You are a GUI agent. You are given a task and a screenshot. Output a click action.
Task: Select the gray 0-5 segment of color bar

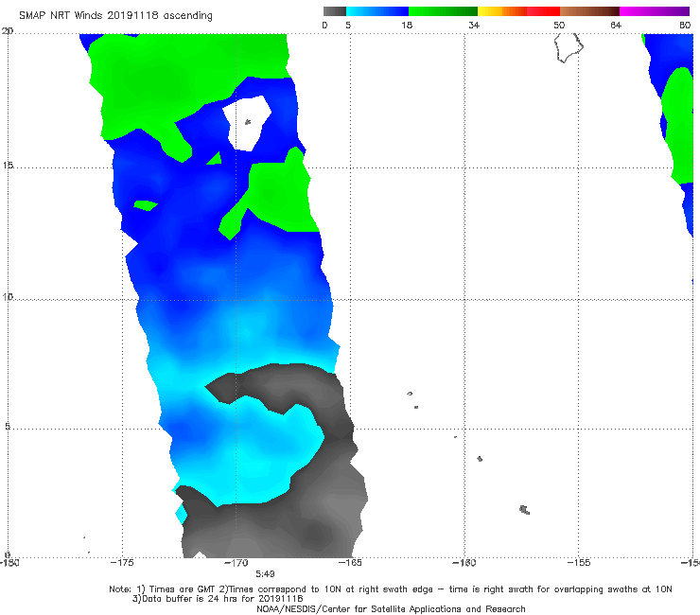335,11
